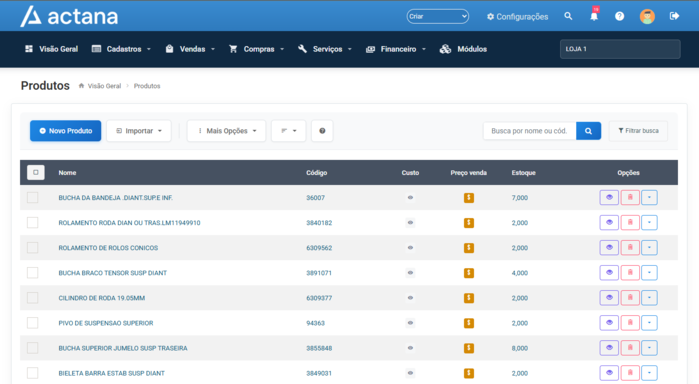Open the Compras menu

[256, 49]
